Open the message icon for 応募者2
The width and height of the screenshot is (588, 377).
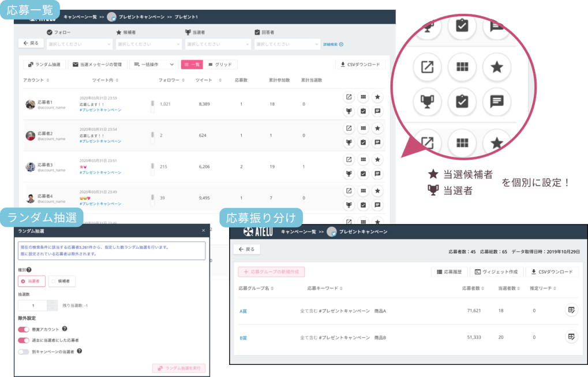[x=377, y=142]
